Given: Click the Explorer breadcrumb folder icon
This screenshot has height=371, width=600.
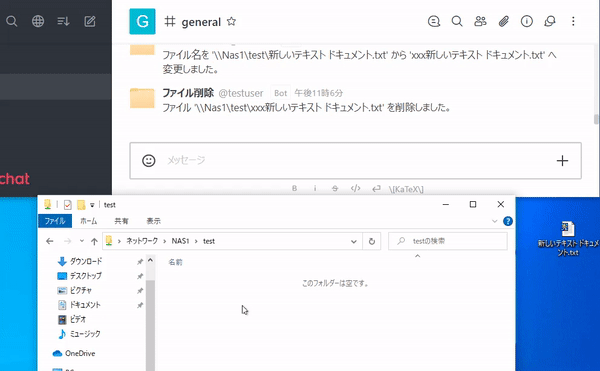Looking at the screenshot, I should click(109, 241).
